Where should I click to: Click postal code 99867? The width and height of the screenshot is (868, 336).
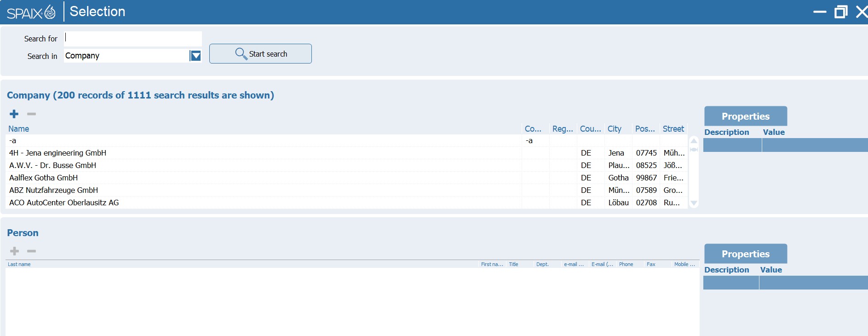[x=646, y=178]
